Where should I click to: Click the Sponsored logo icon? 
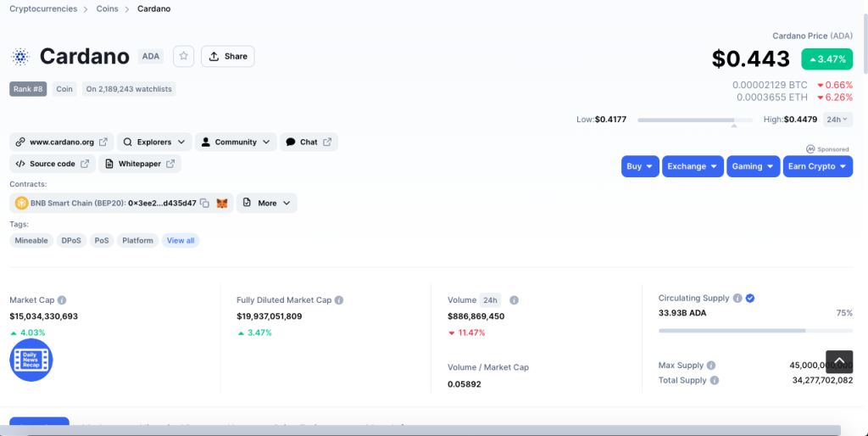click(810, 149)
